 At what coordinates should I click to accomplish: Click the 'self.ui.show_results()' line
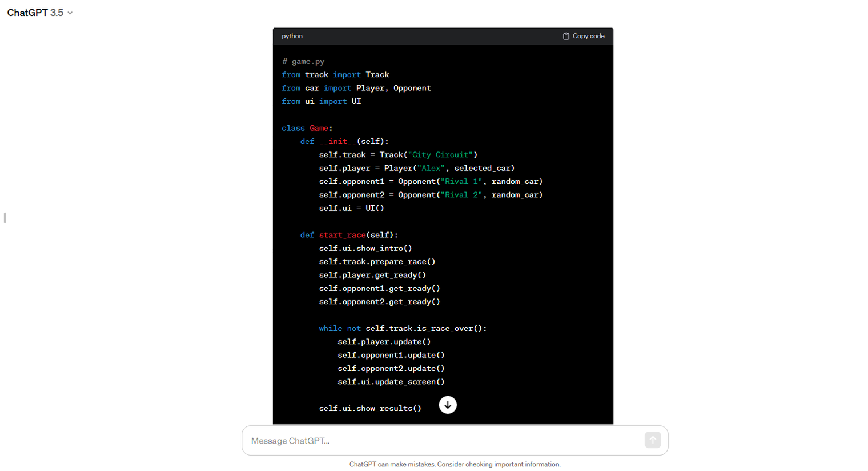pyautogui.click(x=370, y=408)
